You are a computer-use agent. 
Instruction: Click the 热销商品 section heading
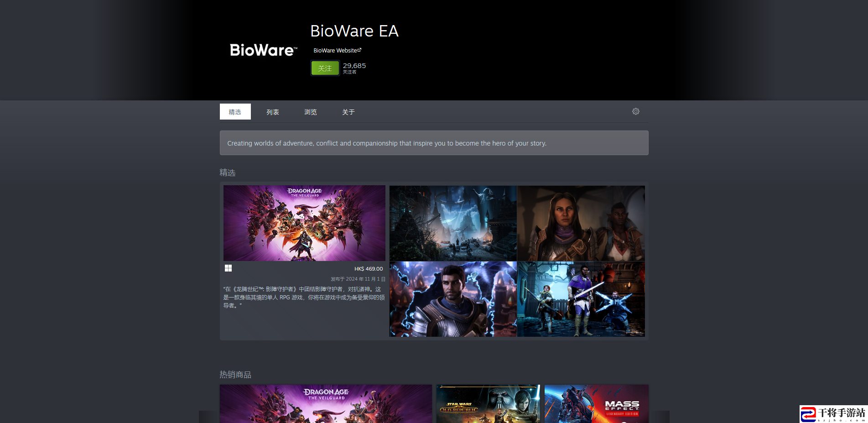click(235, 375)
